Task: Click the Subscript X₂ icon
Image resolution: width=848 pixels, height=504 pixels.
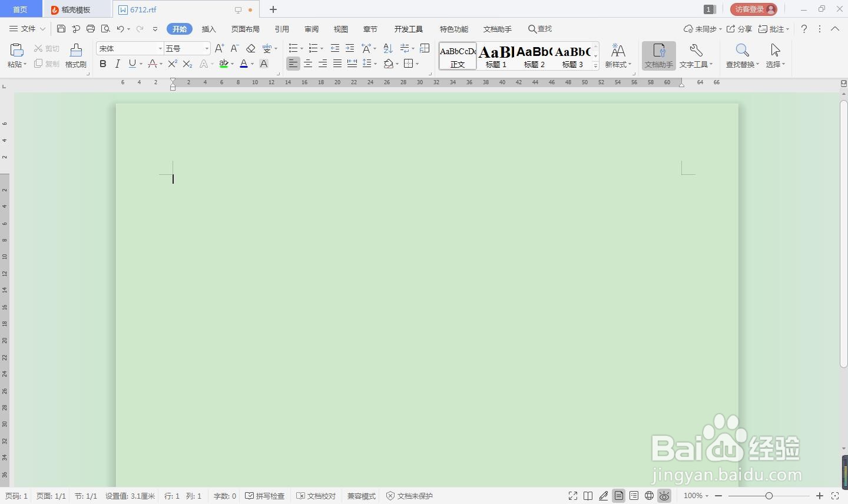Action: [187, 64]
